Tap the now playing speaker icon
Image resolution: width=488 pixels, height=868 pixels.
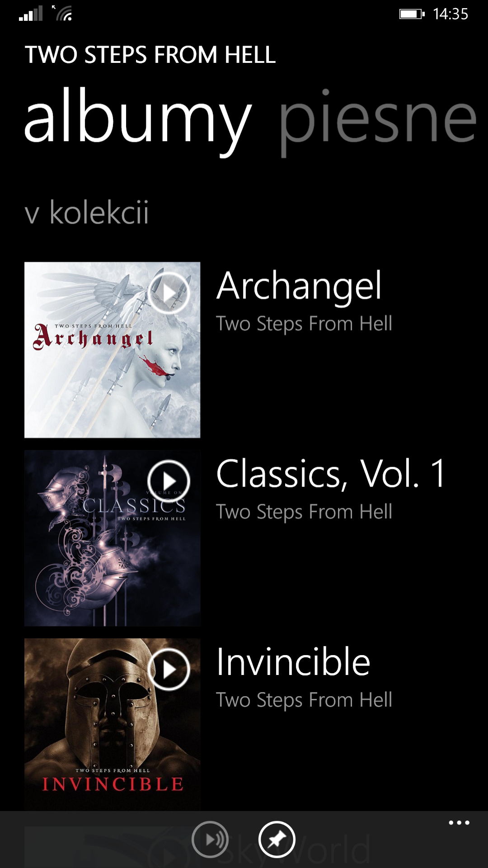click(x=210, y=840)
